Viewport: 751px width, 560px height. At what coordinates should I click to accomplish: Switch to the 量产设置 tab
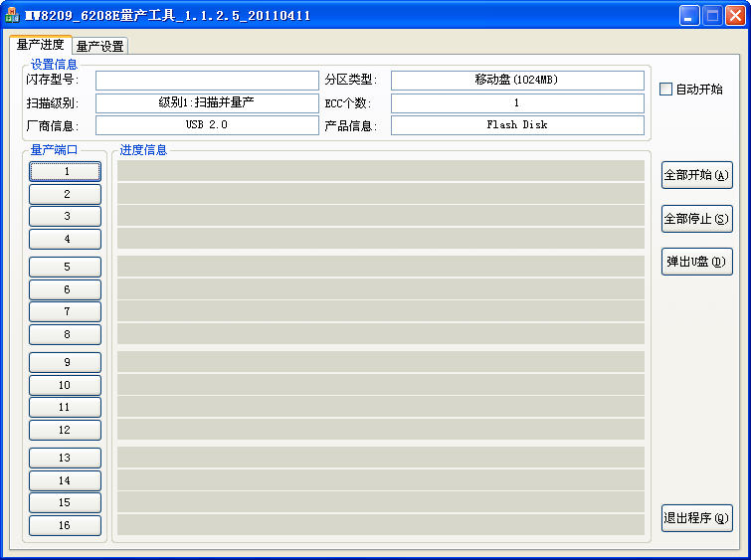(99, 46)
